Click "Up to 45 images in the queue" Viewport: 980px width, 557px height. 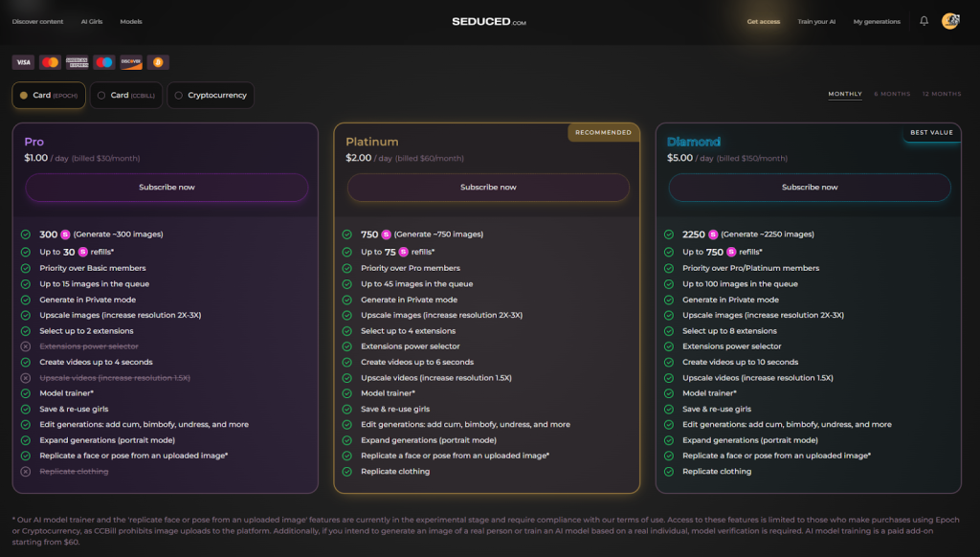pos(417,284)
